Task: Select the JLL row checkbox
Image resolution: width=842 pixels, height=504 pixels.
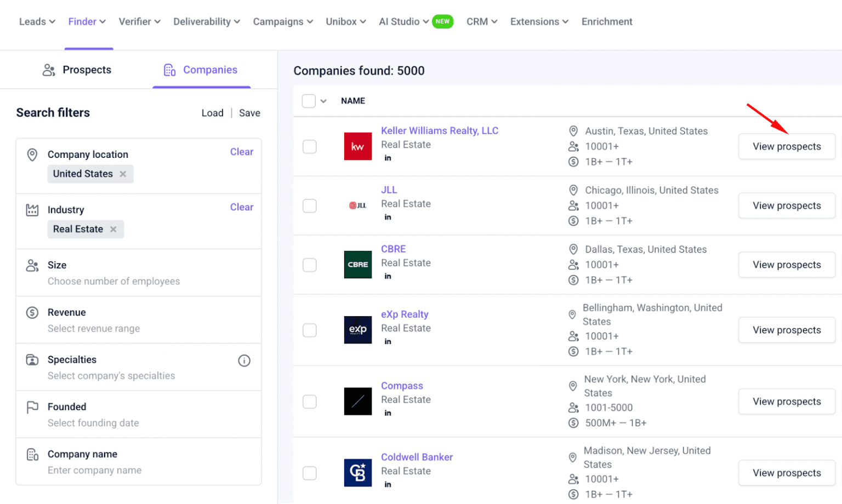Action: (x=310, y=206)
